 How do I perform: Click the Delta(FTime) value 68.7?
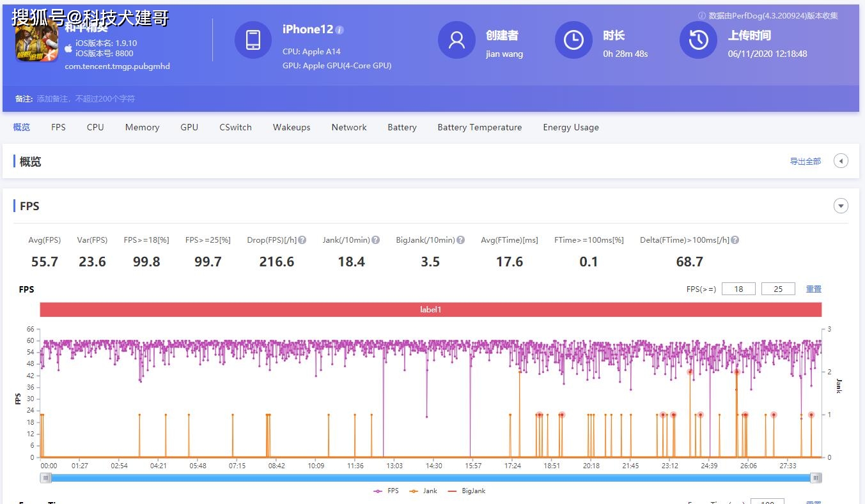pos(689,262)
